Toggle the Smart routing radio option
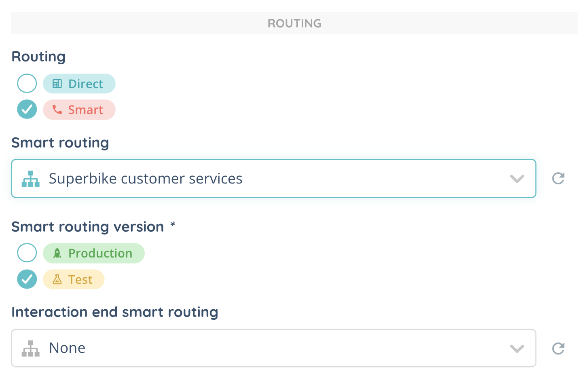 27,110
